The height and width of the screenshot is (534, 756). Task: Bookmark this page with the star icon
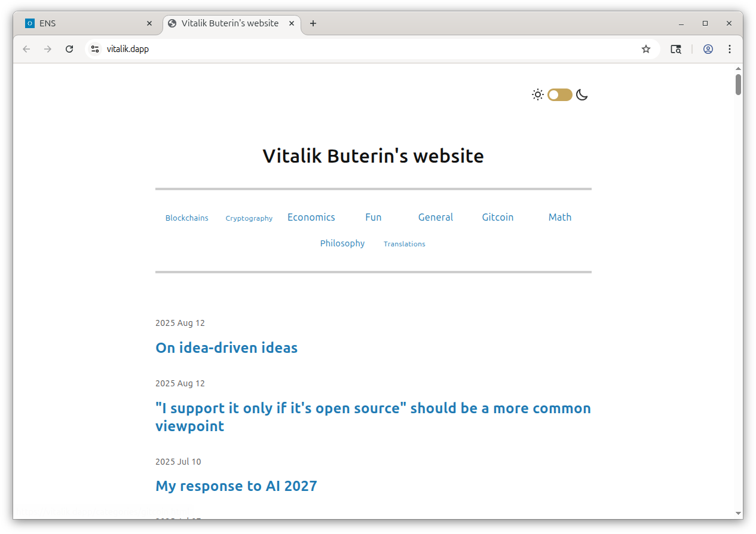point(646,49)
